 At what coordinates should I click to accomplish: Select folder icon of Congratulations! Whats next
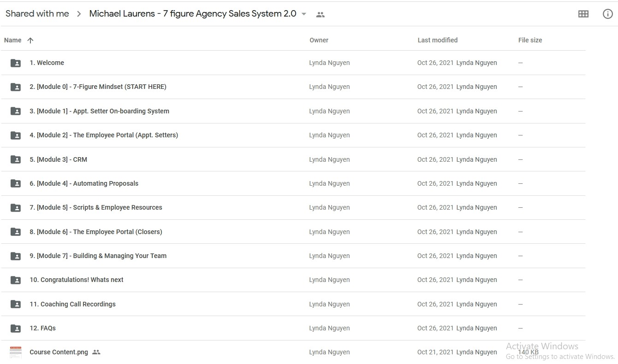pyautogui.click(x=16, y=280)
